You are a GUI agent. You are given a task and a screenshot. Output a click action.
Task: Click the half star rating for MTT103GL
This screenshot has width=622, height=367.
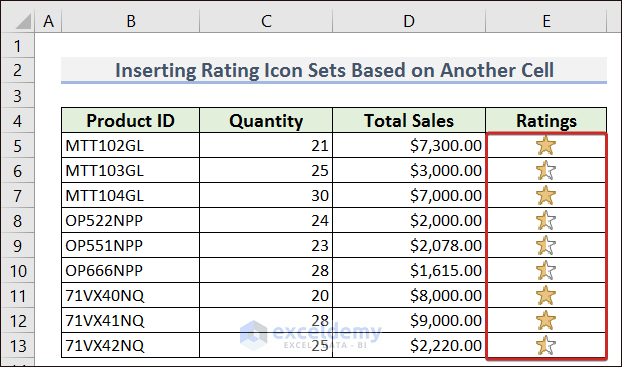546,170
